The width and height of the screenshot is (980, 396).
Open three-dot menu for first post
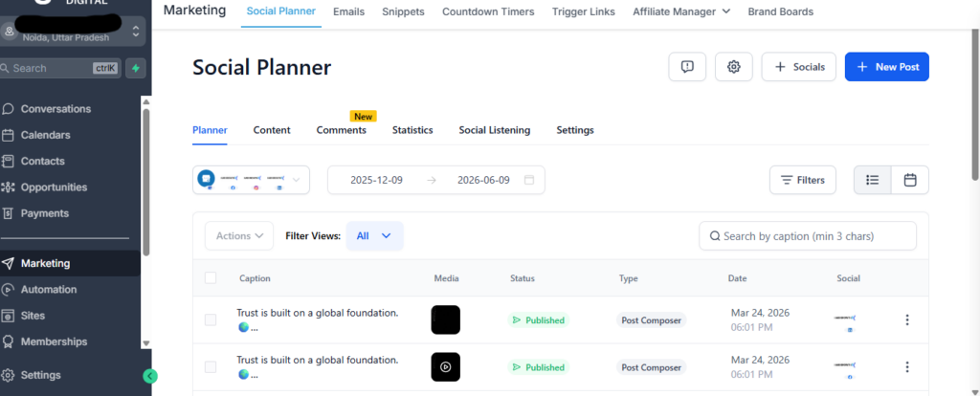(x=907, y=319)
